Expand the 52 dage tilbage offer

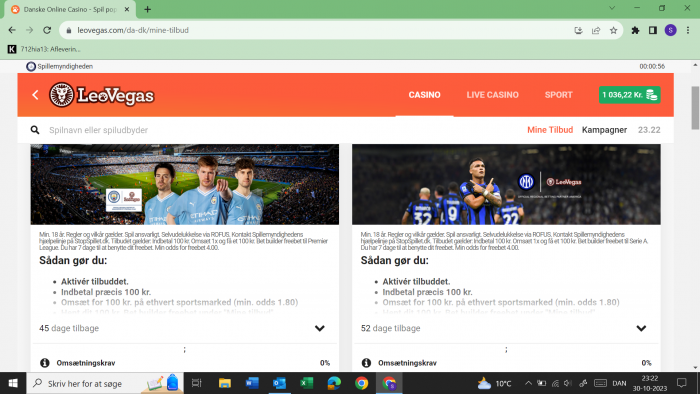click(x=641, y=328)
